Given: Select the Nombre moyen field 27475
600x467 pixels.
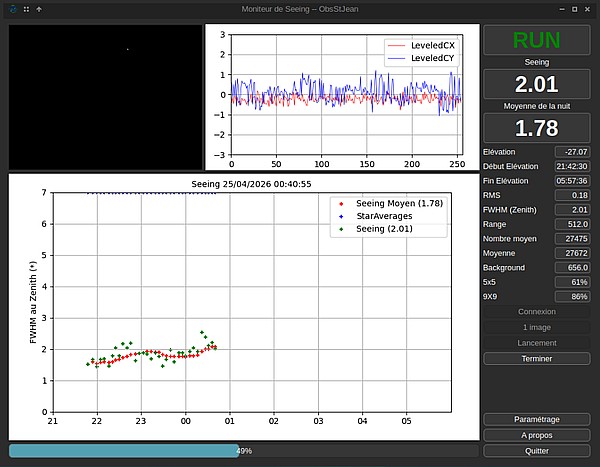Looking at the screenshot, I should (572, 238).
